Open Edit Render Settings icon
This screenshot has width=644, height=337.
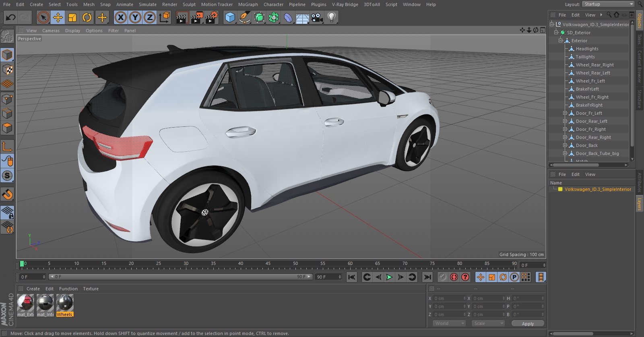pos(211,17)
